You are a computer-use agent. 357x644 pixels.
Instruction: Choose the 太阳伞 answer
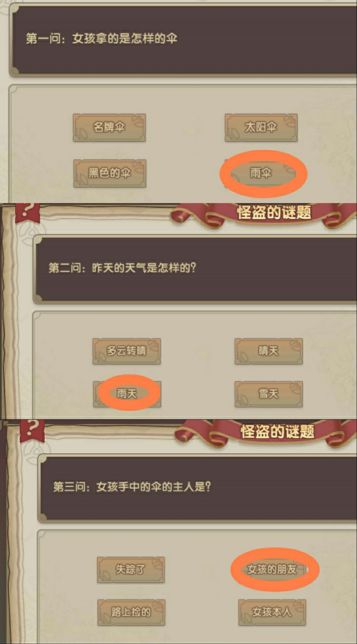pyautogui.click(x=261, y=128)
